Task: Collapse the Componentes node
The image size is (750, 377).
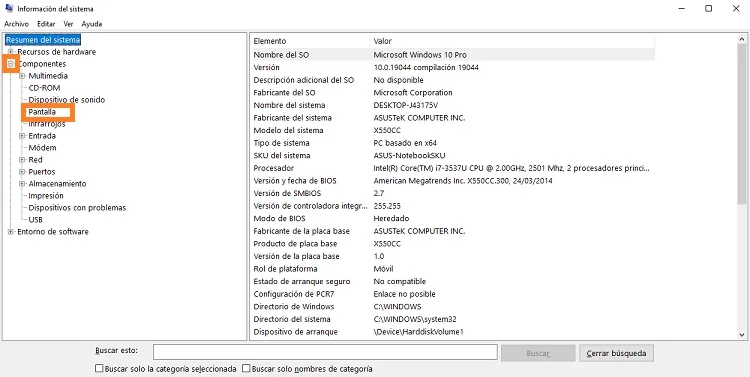Action: pos(11,64)
